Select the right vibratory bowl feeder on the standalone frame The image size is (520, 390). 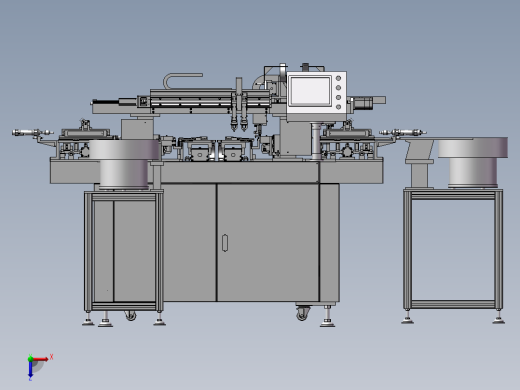tap(473, 162)
